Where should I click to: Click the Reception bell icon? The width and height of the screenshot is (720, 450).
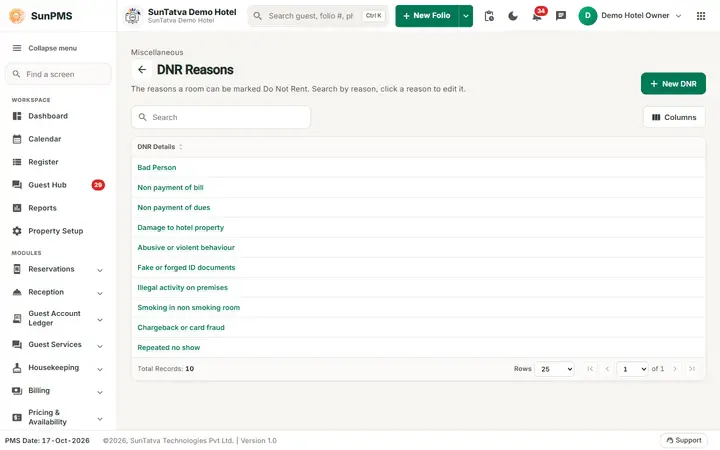coord(17,292)
